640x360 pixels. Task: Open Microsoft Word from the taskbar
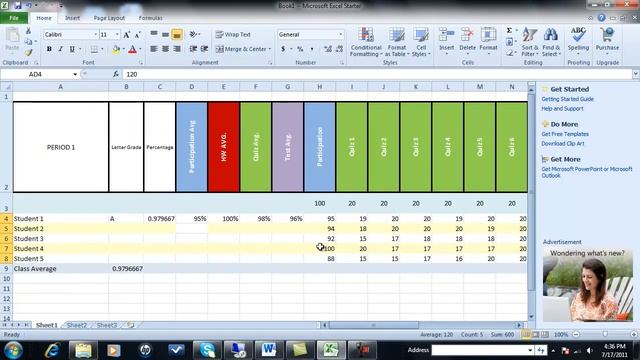pos(269,350)
